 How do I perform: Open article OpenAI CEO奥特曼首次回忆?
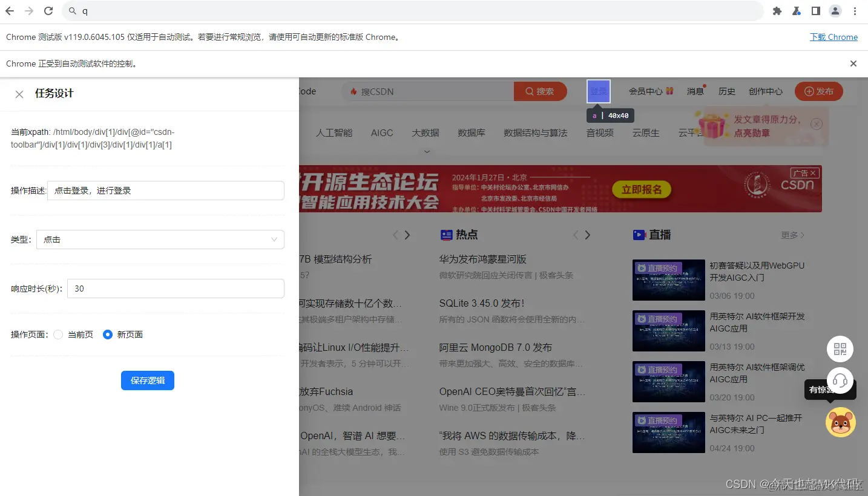(x=513, y=391)
